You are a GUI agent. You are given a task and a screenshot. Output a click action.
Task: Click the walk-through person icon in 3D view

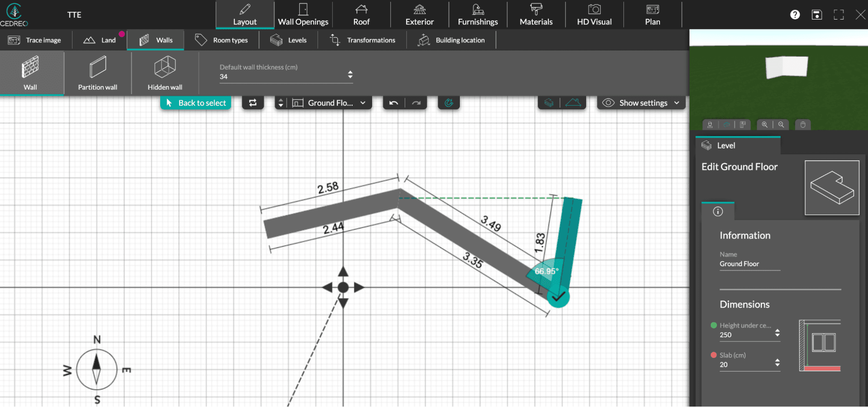(710, 125)
